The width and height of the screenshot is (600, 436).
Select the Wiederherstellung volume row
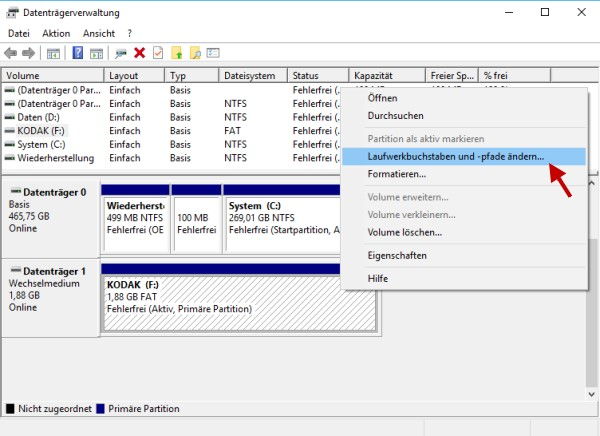(x=171, y=158)
